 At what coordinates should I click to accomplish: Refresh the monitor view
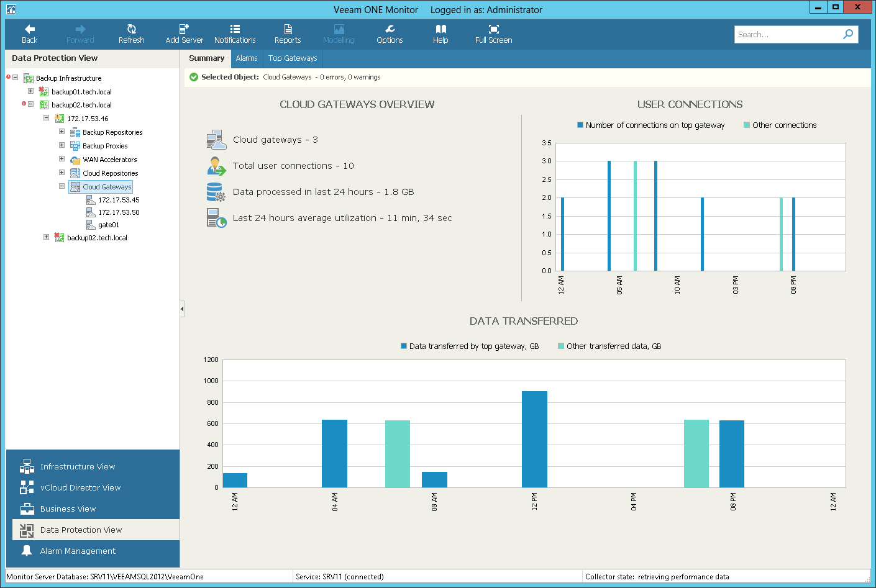click(x=131, y=34)
